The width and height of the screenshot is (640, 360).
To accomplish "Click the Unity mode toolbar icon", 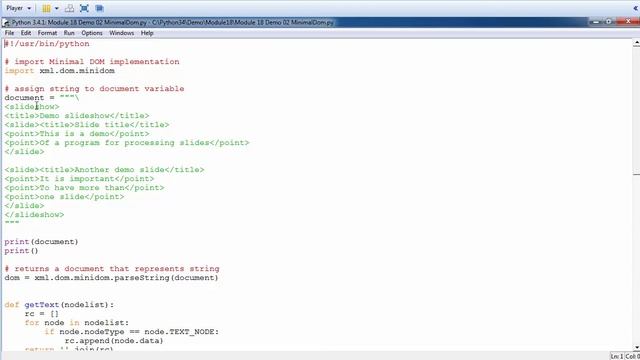I will point(99,8).
